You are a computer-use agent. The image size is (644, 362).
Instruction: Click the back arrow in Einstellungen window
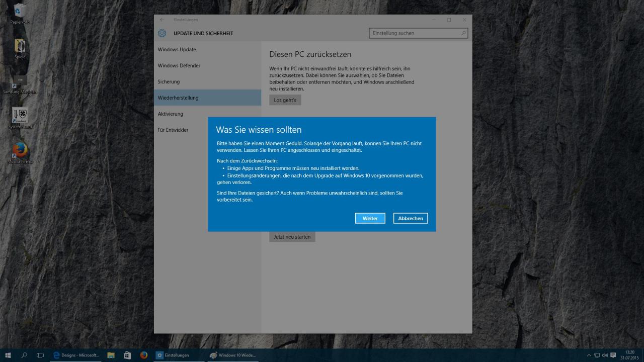tap(162, 20)
